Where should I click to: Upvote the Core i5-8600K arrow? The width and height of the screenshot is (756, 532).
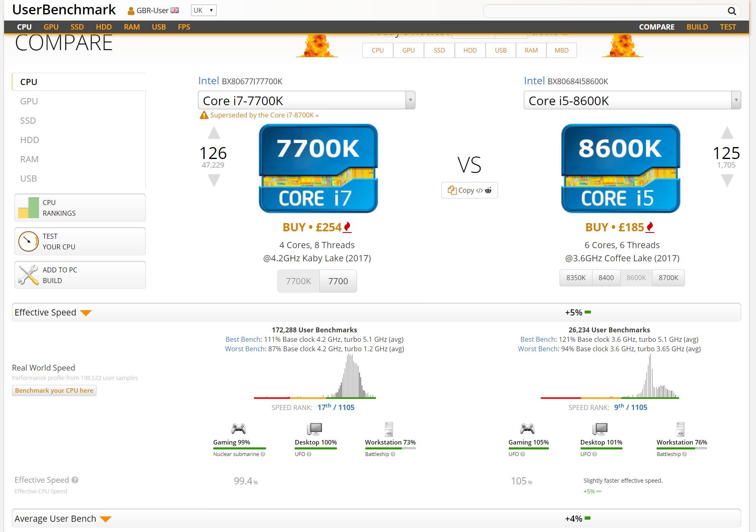(727, 133)
